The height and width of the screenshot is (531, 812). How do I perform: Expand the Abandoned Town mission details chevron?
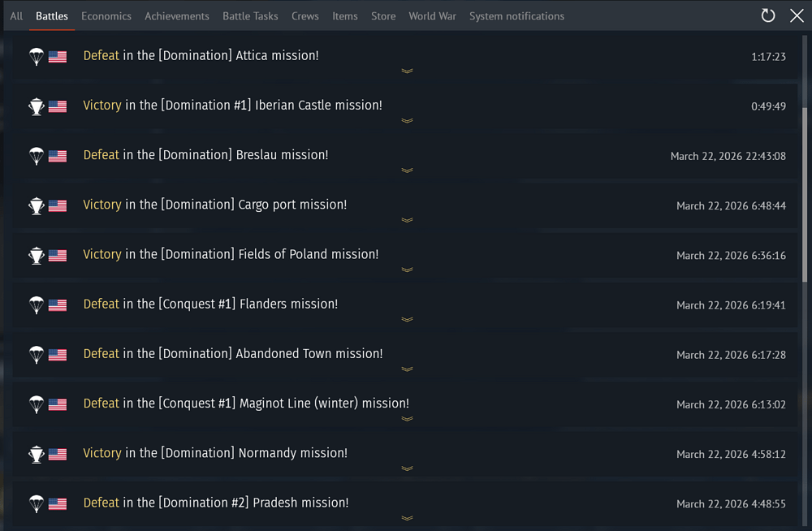(x=407, y=369)
